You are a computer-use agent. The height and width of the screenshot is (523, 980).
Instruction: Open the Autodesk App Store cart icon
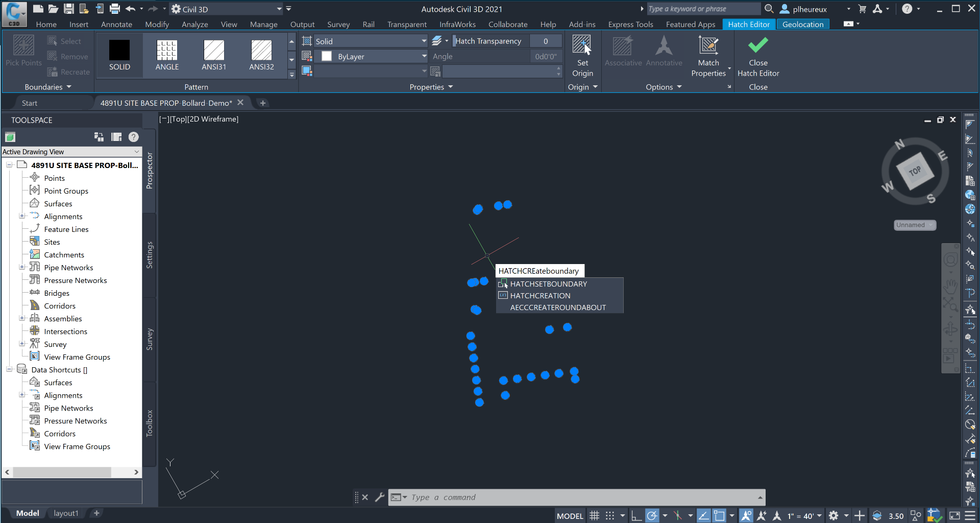point(862,9)
